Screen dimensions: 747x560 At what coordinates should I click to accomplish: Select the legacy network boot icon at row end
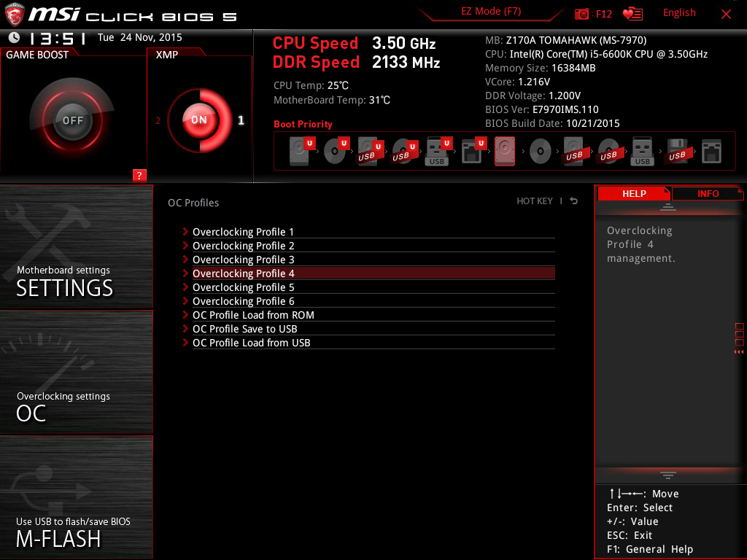tap(711, 152)
